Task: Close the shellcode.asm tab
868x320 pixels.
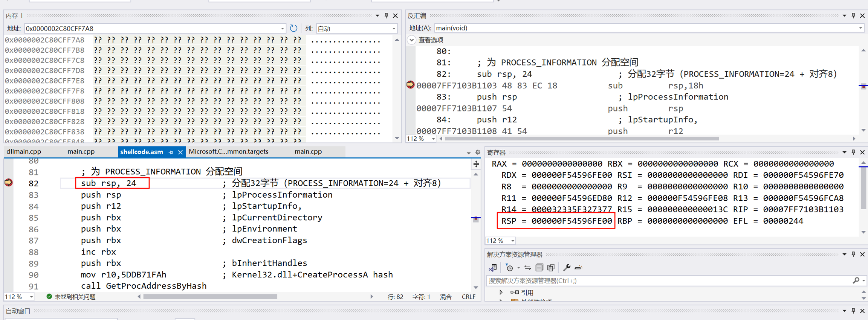Action: (180, 152)
